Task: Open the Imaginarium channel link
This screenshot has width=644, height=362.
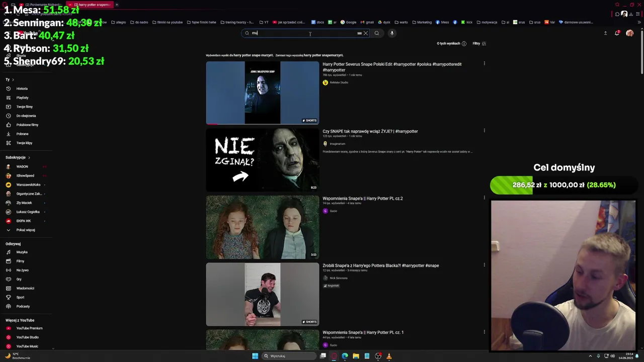Action: (x=337, y=144)
